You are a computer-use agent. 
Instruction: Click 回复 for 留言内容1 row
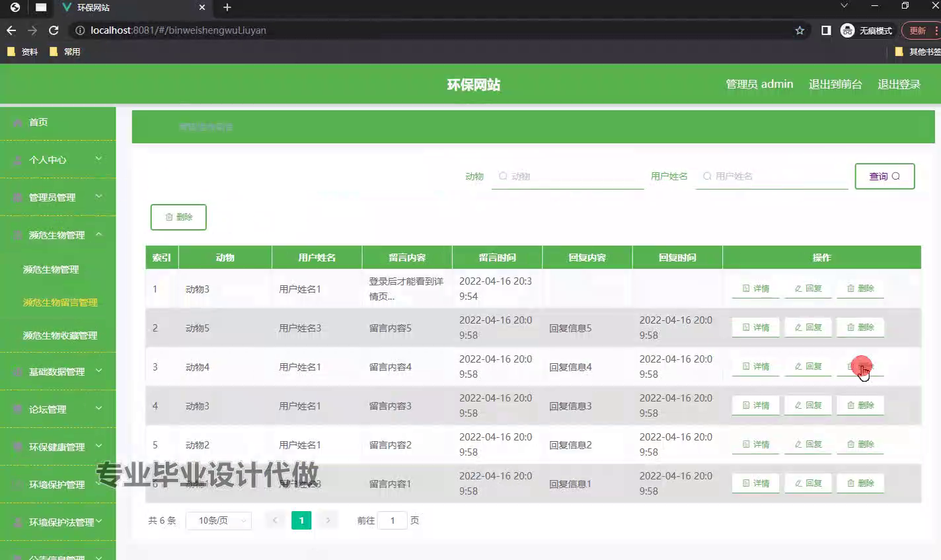[x=808, y=483]
